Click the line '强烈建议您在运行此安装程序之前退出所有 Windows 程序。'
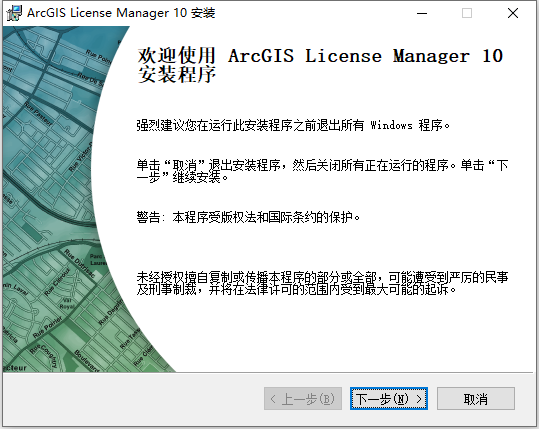 tap(293, 125)
